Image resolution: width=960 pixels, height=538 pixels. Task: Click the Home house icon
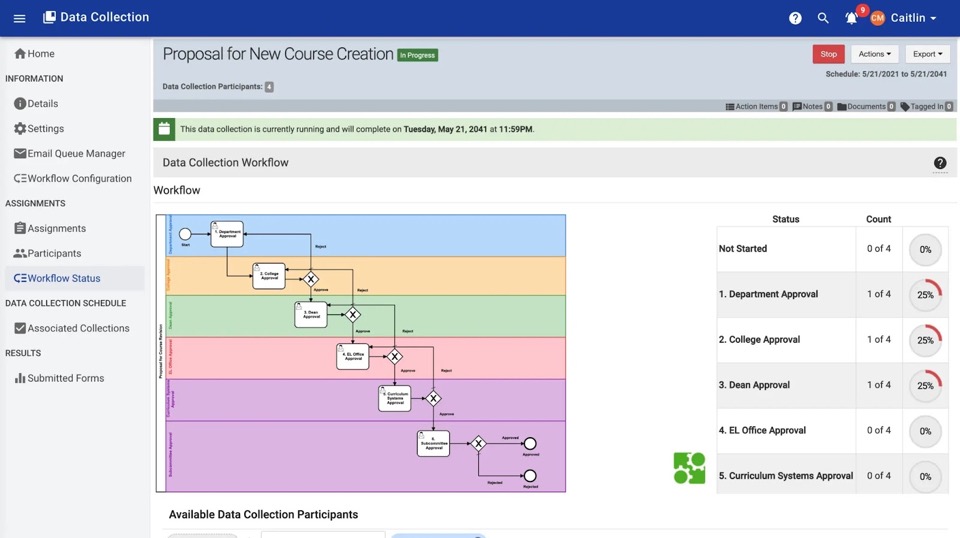20,54
